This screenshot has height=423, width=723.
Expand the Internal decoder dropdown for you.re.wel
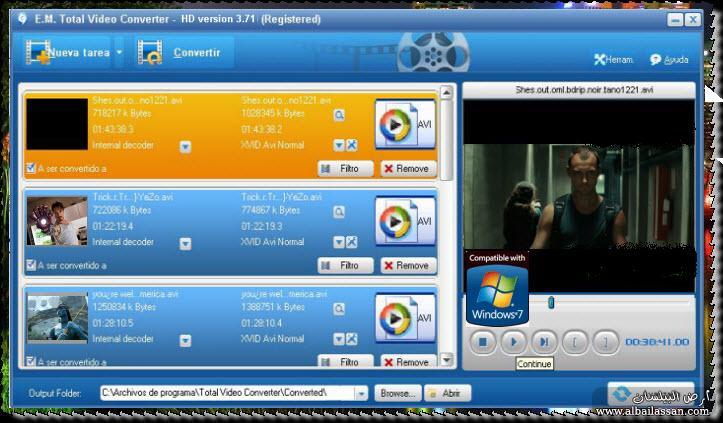[185, 340]
